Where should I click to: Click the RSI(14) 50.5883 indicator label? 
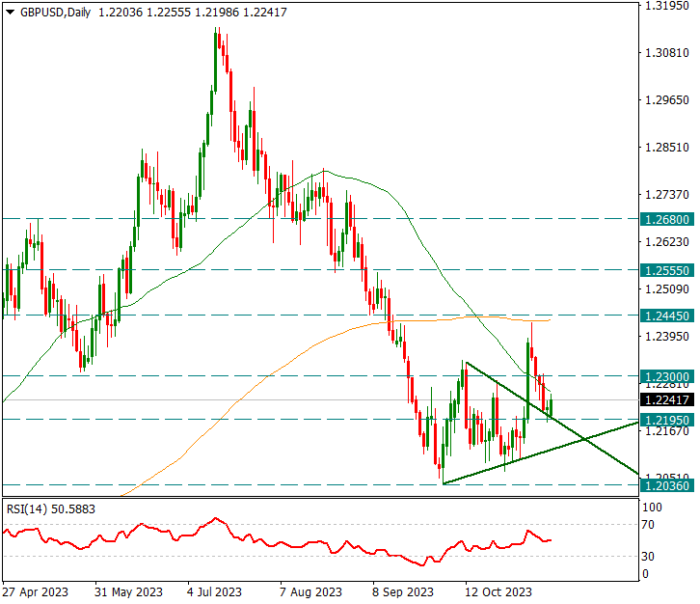coord(51,509)
